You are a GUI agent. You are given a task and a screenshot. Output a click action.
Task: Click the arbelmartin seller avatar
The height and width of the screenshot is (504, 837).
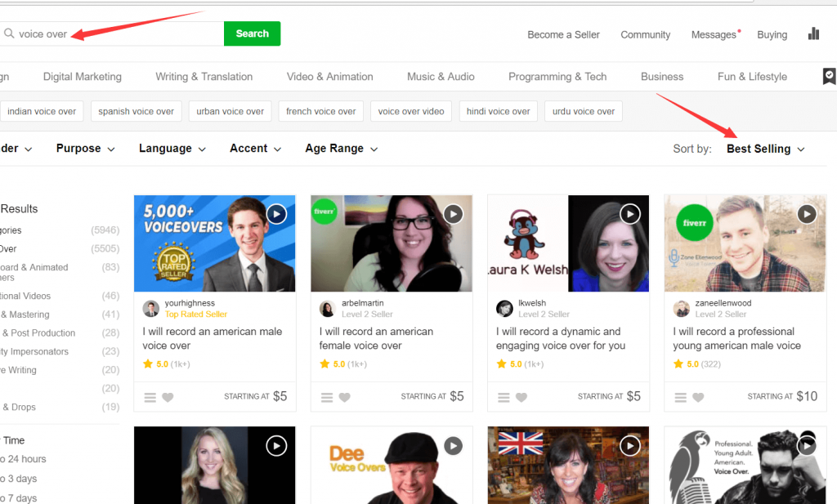tap(328, 308)
